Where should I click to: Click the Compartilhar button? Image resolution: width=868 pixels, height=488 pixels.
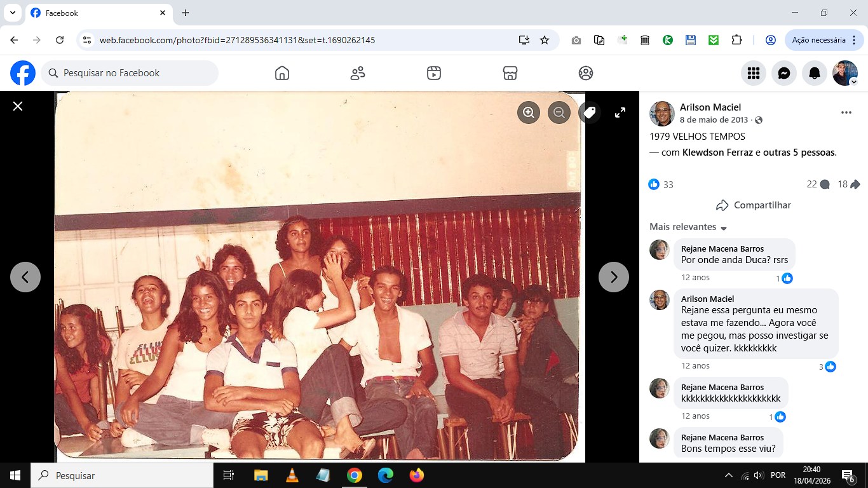(754, 205)
